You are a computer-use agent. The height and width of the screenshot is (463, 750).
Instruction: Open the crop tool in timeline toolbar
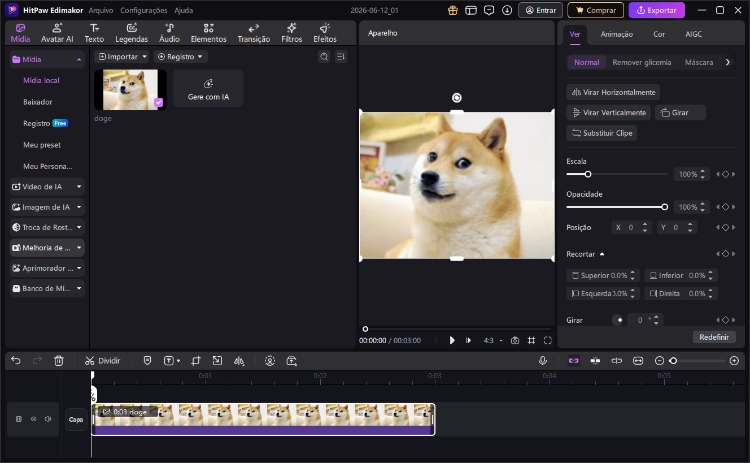click(196, 361)
